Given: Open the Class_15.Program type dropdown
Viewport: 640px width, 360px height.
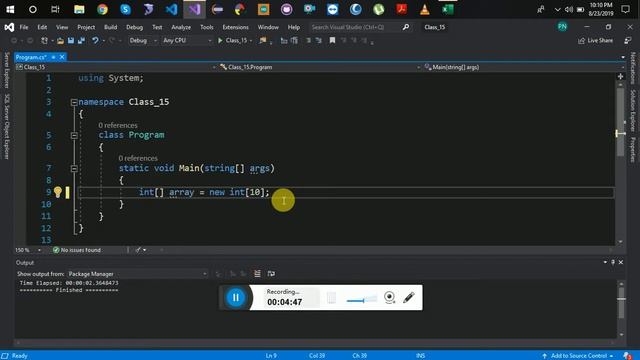Looking at the screenshot, I should click(320, 67).
